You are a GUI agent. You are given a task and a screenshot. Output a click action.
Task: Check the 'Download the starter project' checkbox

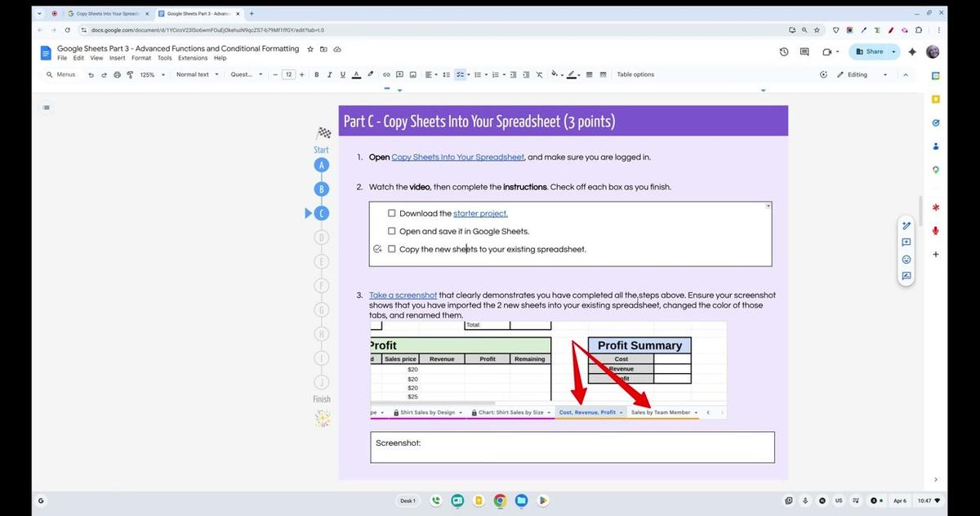pos(391,212)
